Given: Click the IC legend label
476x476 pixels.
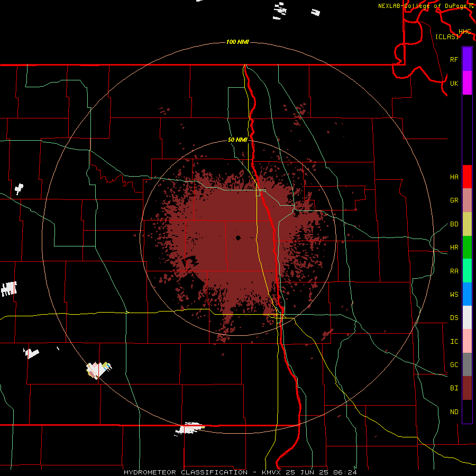Looking at the screenshot, I should [x=454, y=342].
